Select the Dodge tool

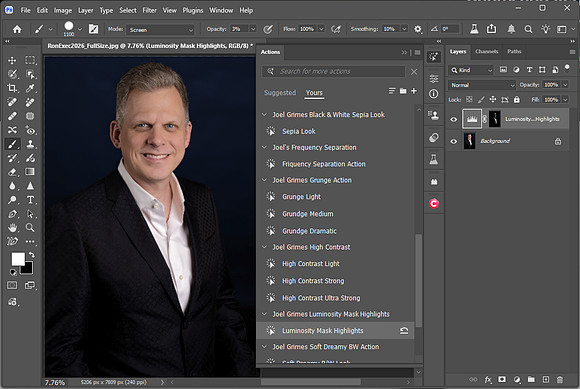click(x=12, y=200)
